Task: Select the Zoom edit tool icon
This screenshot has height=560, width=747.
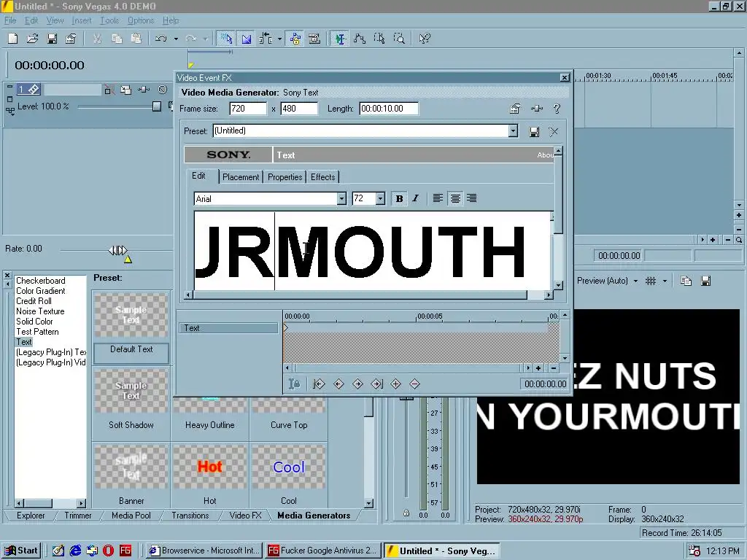Action: pyautogui.click(x=399, y=39)
